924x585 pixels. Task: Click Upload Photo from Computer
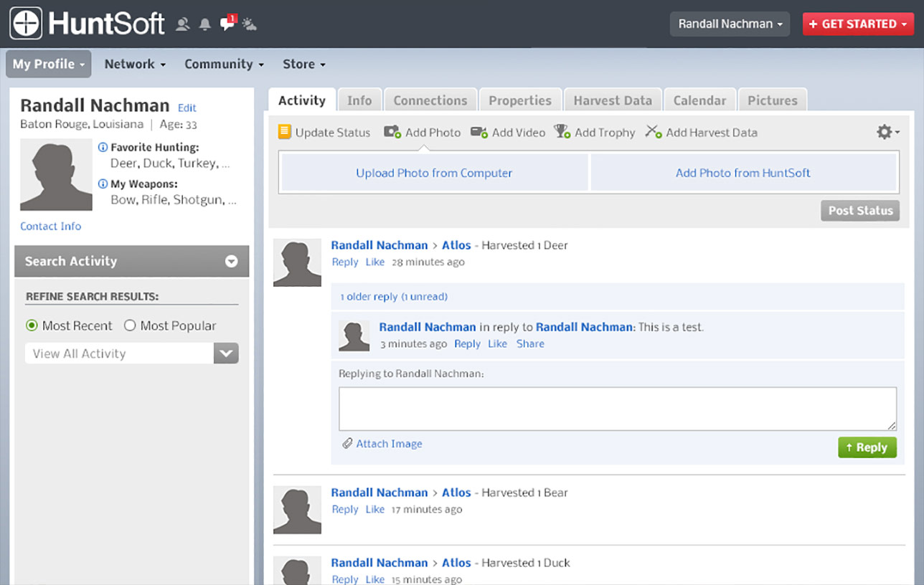click(x=434, y=173)
